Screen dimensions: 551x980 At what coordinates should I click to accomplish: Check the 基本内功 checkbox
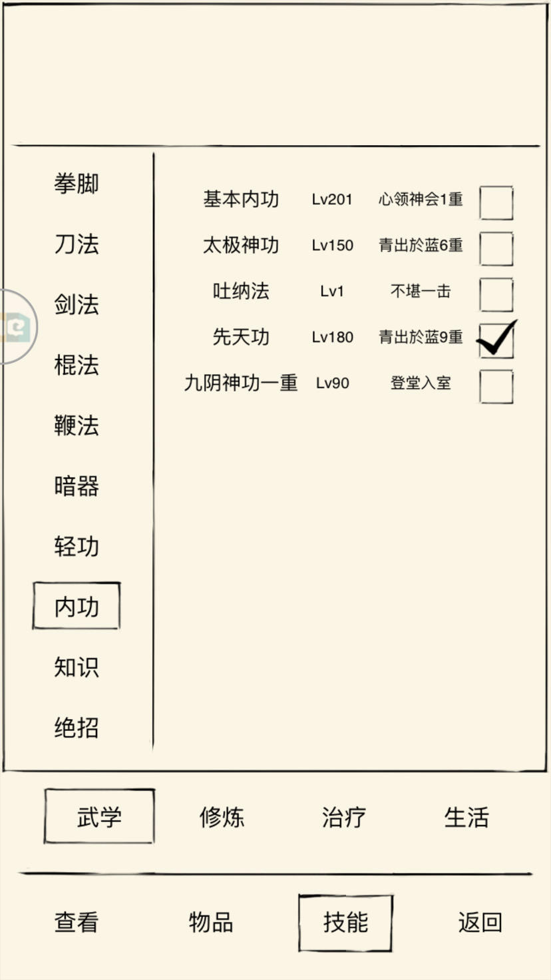click(496, 202)
